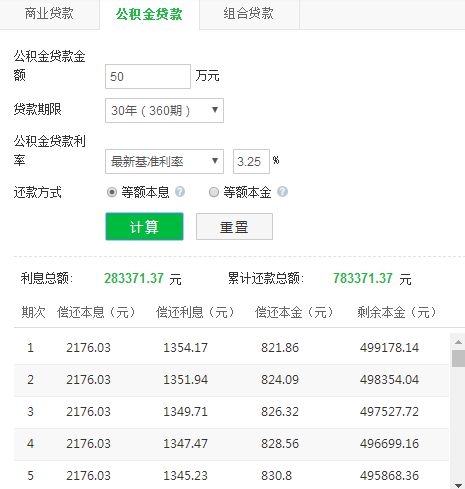Viewport: 465px width, 489px height.
Task: Click interest cell 1347.47
Action: click(x=185, y=444)
